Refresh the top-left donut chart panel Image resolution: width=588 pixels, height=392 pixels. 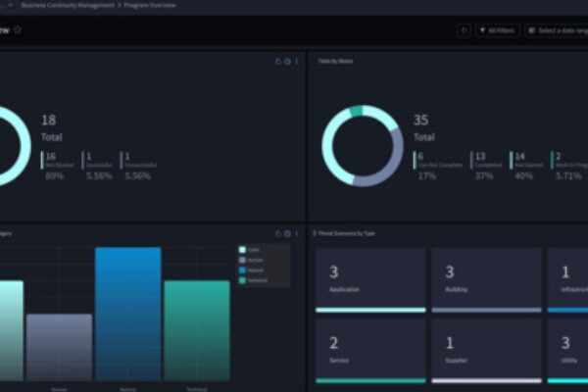pyautogui.click(x=278, y=61)
